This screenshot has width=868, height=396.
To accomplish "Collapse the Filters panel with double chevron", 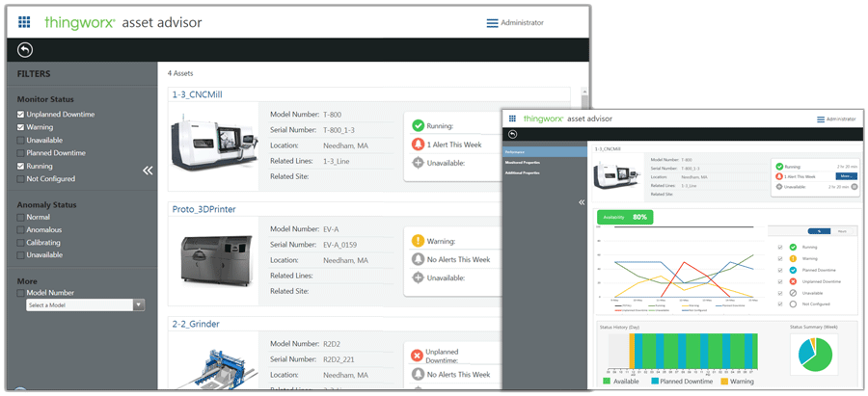I will [x=148, y=171].
